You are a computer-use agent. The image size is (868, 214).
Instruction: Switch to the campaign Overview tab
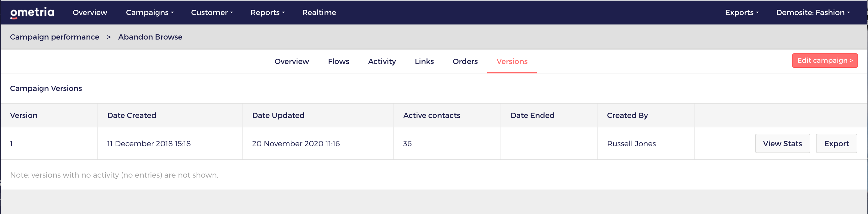(x=291, y=61)
